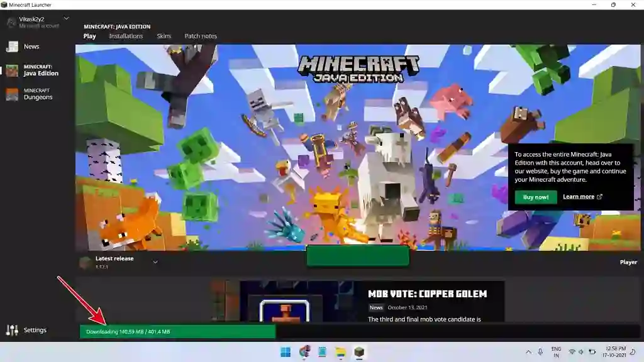Screen dimensions: 644x362
Task: Expand the Latest release version dropdown
Action: (x=155, y=262)
